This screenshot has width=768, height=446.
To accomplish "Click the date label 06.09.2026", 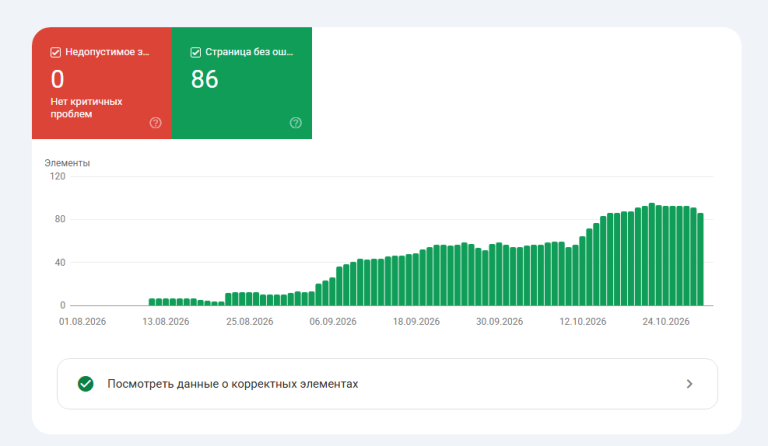I will coord(333,322).
